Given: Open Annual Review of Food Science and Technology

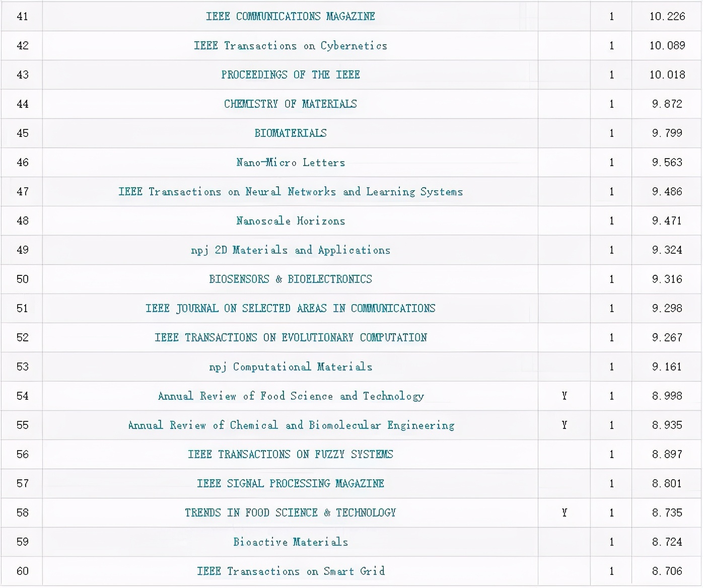Looking at the screenshot, I should [291, 396].
